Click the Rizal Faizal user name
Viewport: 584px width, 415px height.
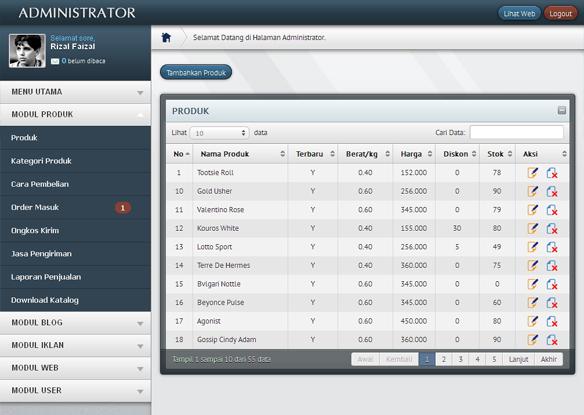coord(73,47)
